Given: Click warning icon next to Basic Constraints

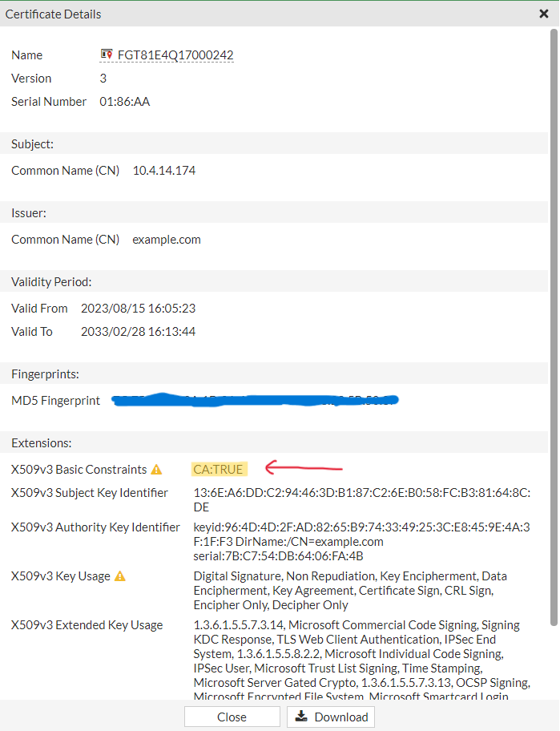Looking at the screenshot, I should pyautogui.click(x=156, y=470).
